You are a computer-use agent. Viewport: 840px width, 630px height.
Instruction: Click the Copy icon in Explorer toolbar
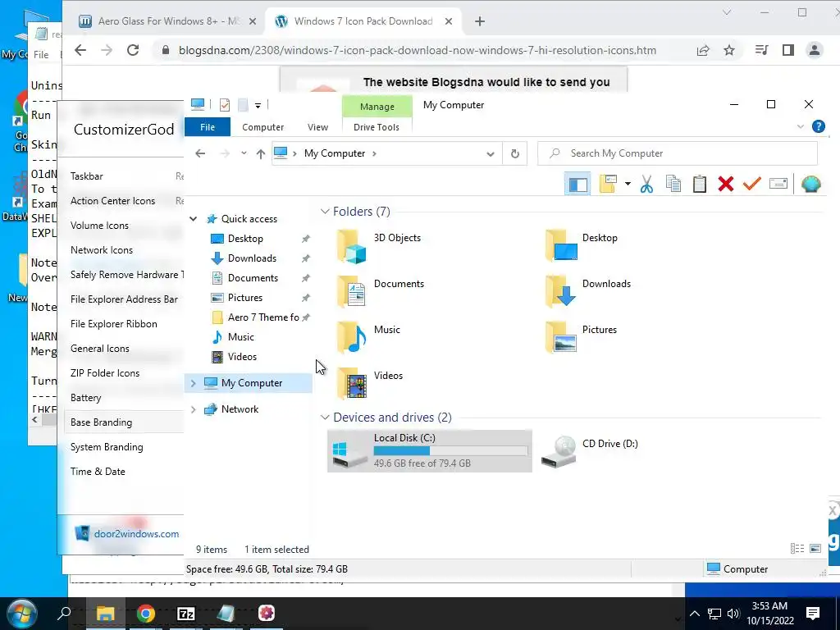(x=673, y=184)
